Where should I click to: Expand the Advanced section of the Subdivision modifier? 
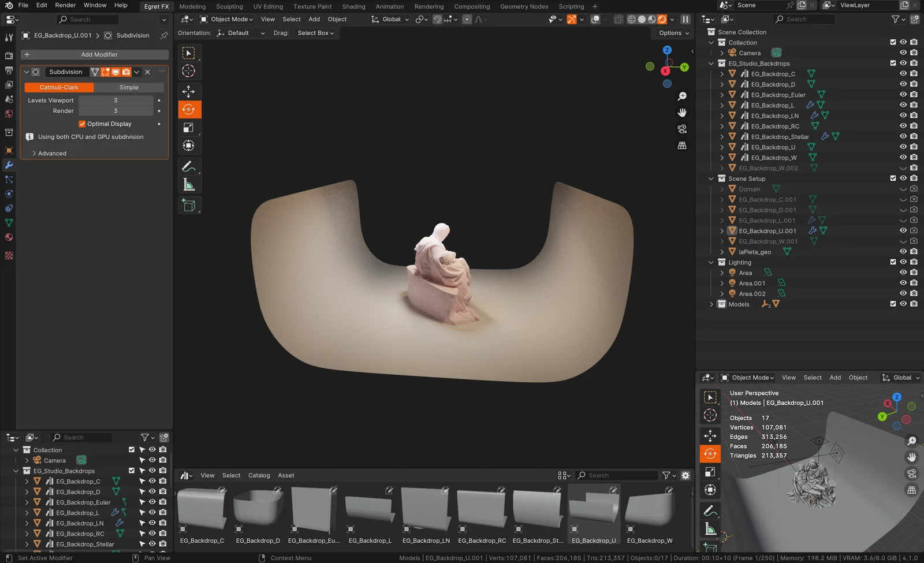point(52,153)
